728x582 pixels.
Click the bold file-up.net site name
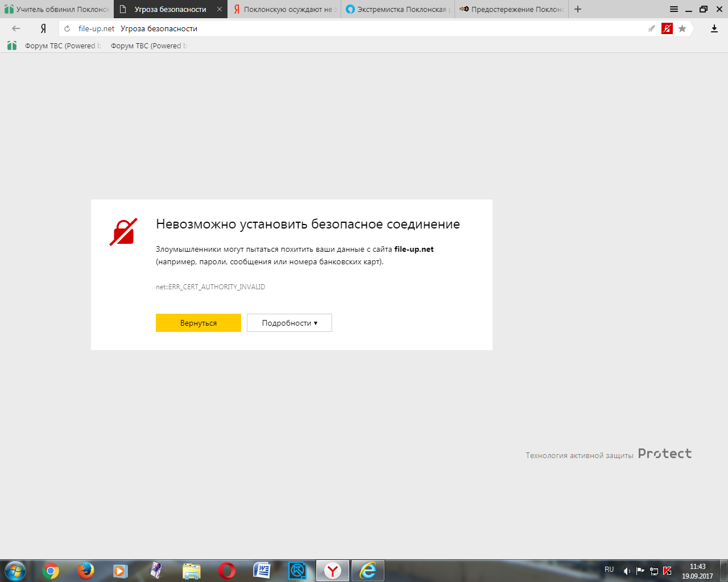414,249
